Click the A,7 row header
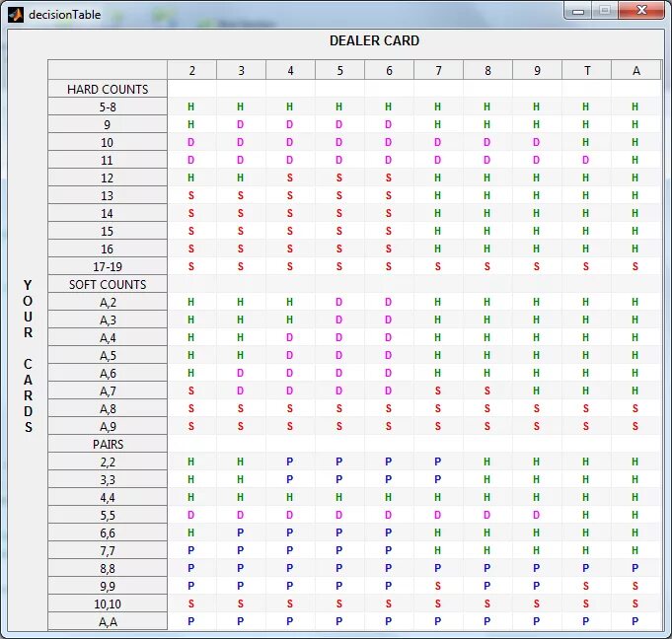The image size is (672, 639). click(108, 391)
